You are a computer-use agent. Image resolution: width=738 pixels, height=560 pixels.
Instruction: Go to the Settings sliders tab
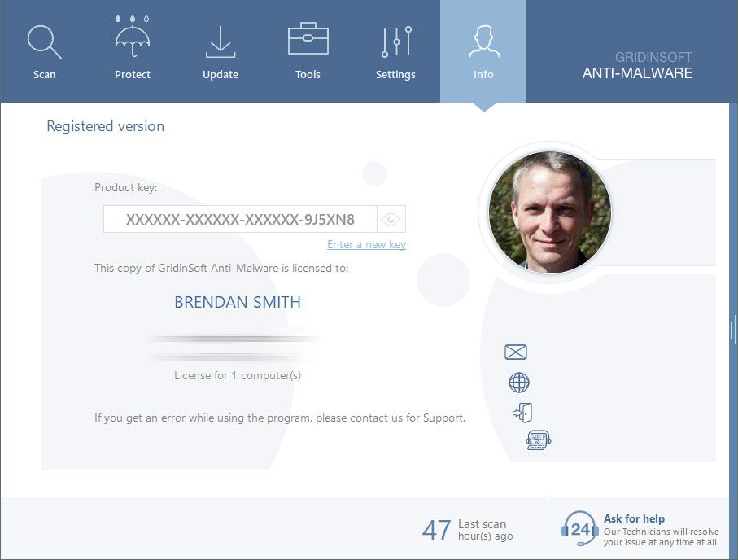395,51
